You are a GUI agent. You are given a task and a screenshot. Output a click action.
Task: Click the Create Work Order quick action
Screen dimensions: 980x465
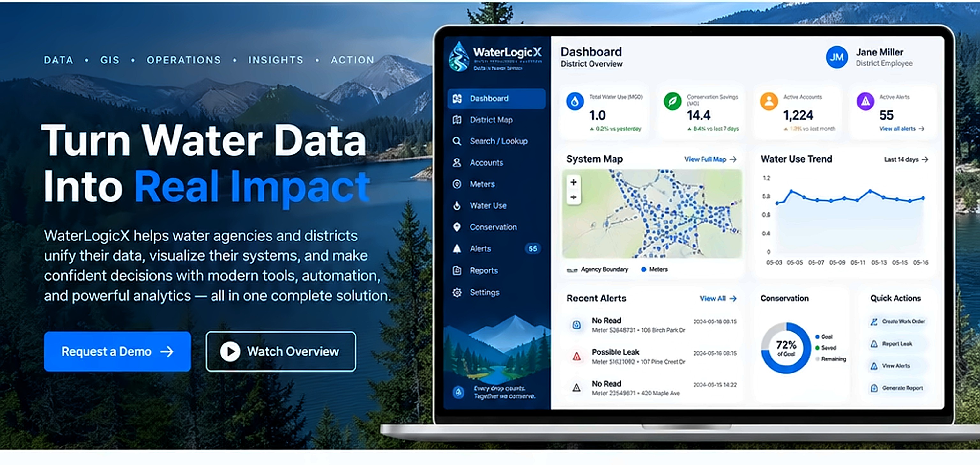point(898,322)
